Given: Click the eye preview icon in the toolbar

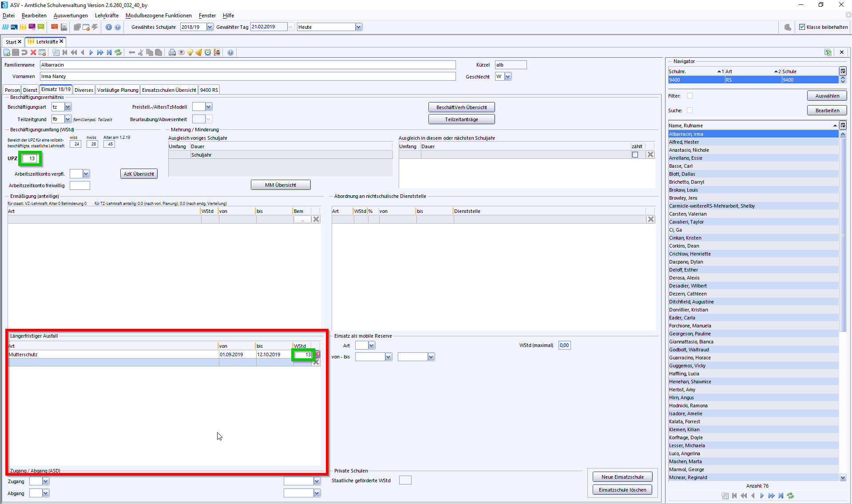Looking at the screenshot, I should click(181, 52).
